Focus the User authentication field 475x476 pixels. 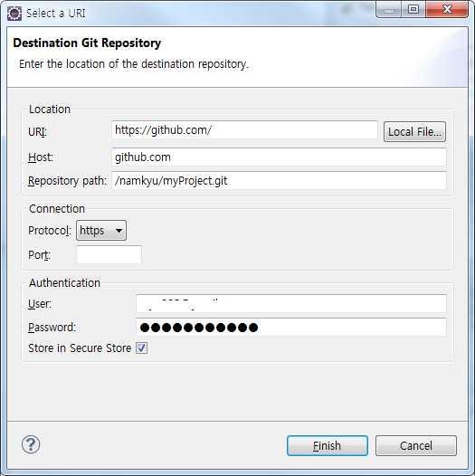click(291, 303)
